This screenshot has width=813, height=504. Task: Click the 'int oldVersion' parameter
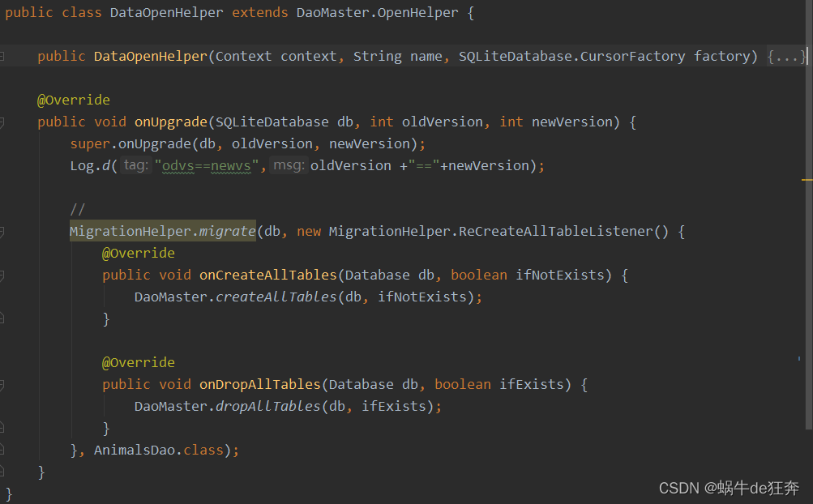coord(426,122)
